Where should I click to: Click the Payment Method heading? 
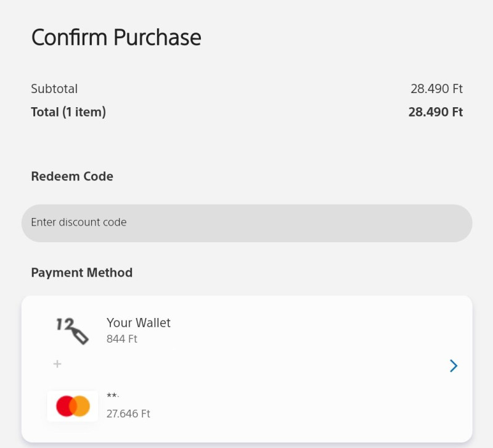point(81,272)
